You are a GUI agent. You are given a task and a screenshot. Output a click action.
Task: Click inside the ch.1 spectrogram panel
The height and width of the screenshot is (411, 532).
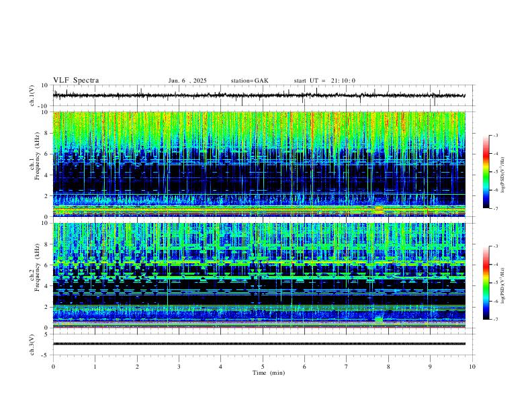(x=259, y=164)
